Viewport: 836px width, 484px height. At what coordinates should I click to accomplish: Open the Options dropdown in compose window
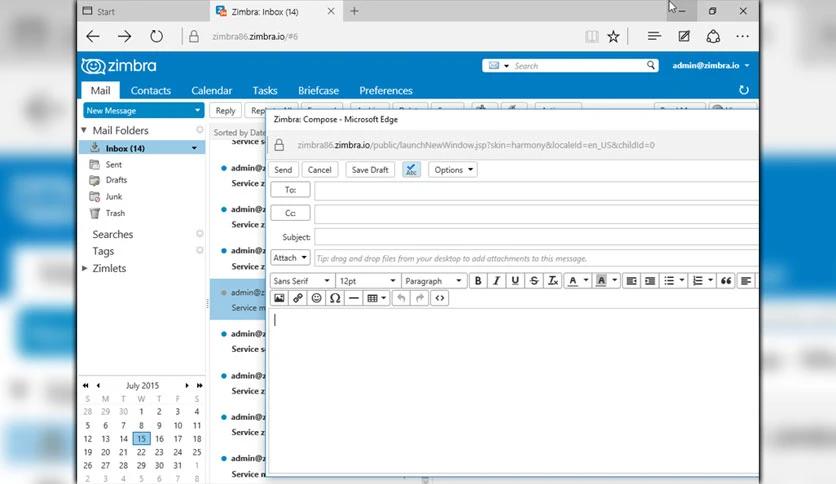[453, 170]
